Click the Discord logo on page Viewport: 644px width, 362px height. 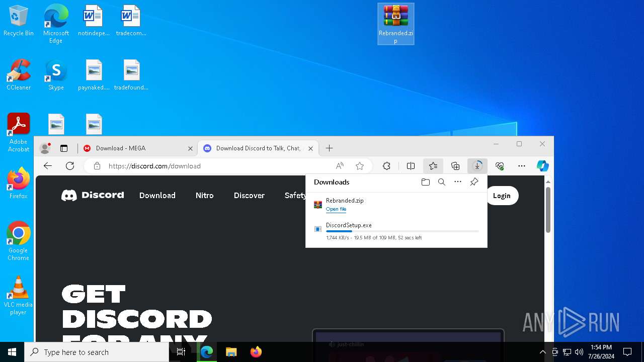(x=93, y=195)
